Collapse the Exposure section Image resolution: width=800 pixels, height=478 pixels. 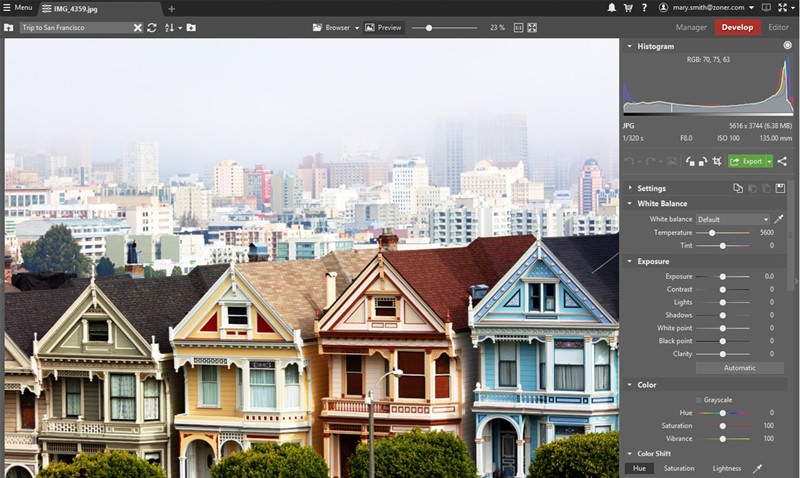pos(630,261)
